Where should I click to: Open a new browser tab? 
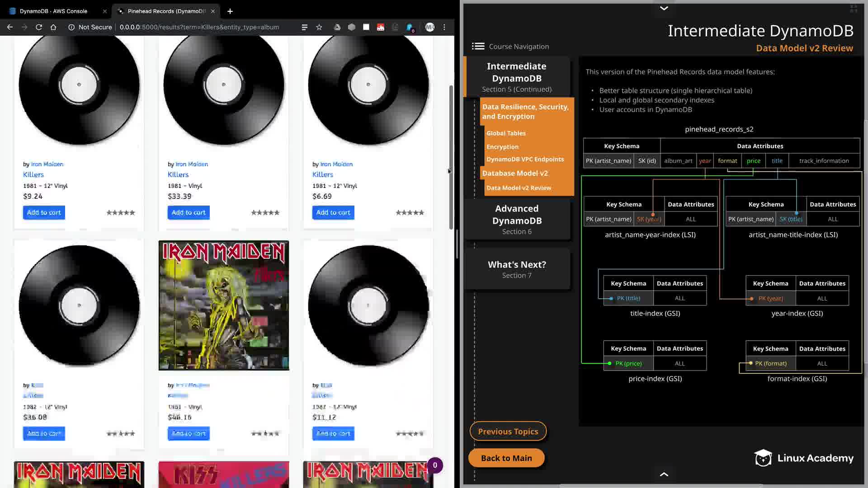coord(230,11)
